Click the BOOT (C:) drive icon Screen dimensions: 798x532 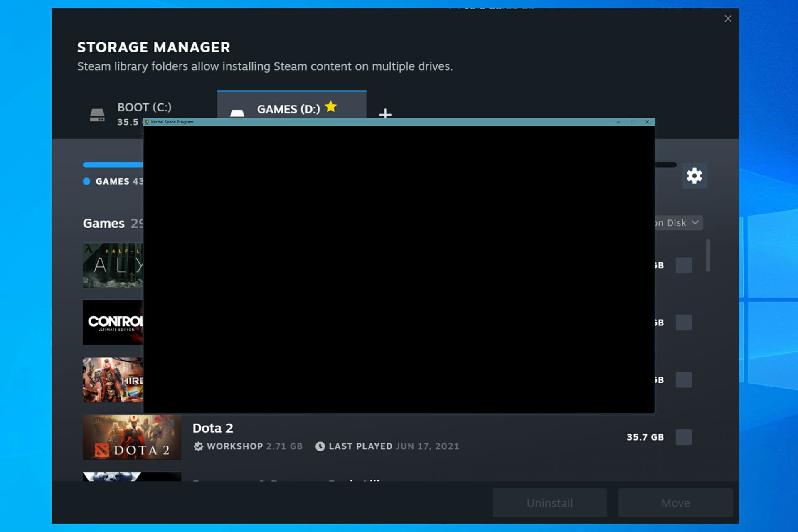click(97, 115)
